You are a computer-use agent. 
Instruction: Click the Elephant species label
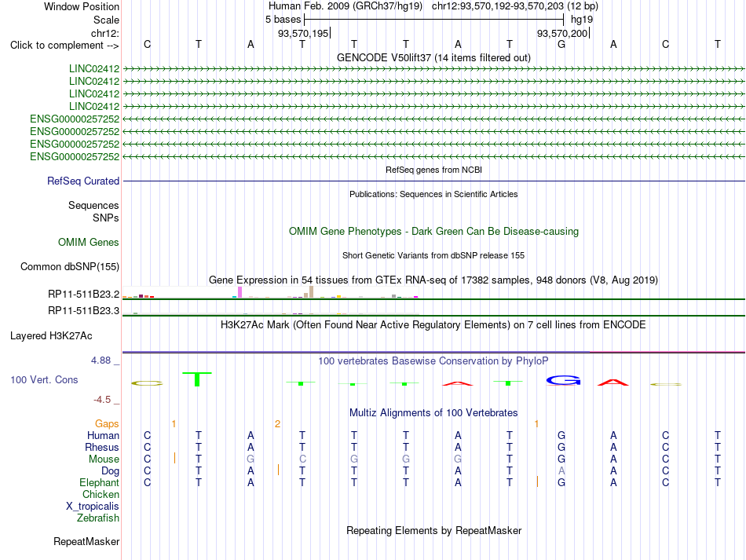pyautogui.click(x=100, y=482)
